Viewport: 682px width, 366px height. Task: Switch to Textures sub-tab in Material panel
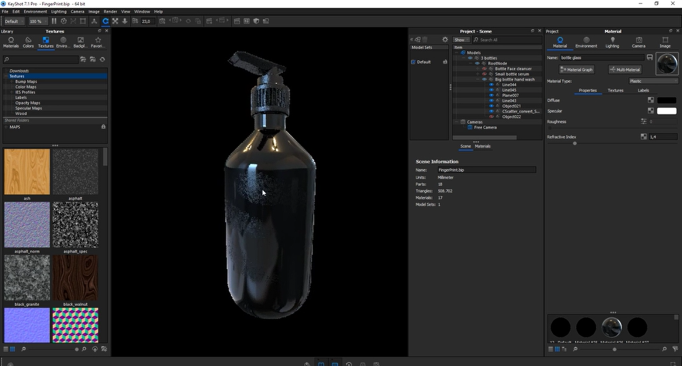coord(615,91)
